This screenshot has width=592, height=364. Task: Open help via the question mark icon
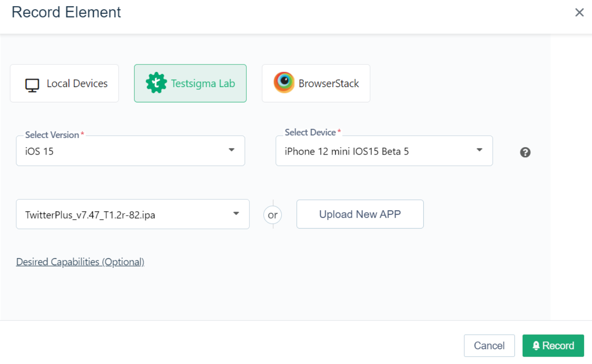[x=525, y=152]
